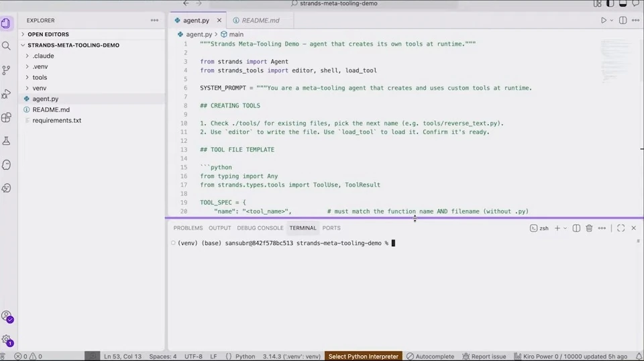Open the new terminal profile dropdown
The image size is (644, 361).
(x=566, y=228)
